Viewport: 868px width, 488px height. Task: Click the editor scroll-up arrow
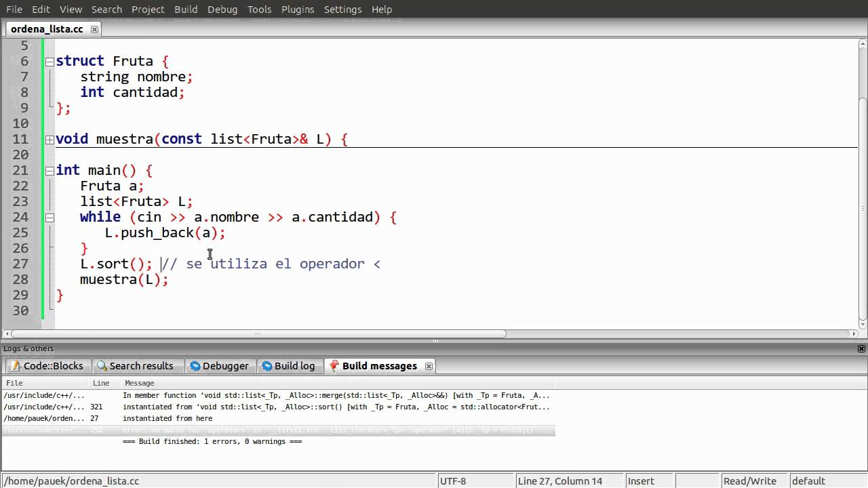click(863, 43)
